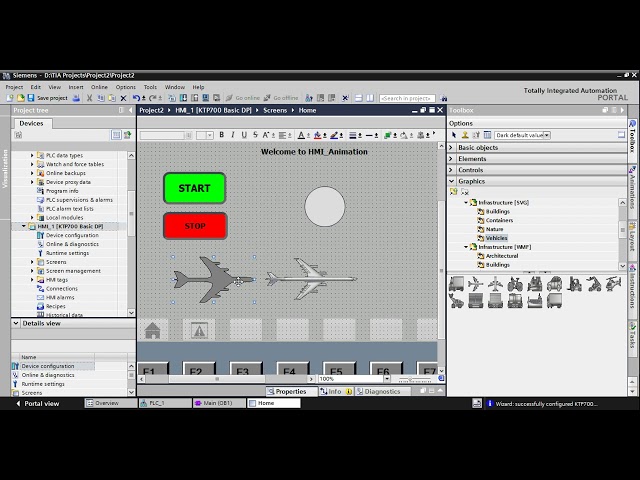The image size is (640, 480).
Task: Collapse the Details view panel
Action: tap(16, 323)
